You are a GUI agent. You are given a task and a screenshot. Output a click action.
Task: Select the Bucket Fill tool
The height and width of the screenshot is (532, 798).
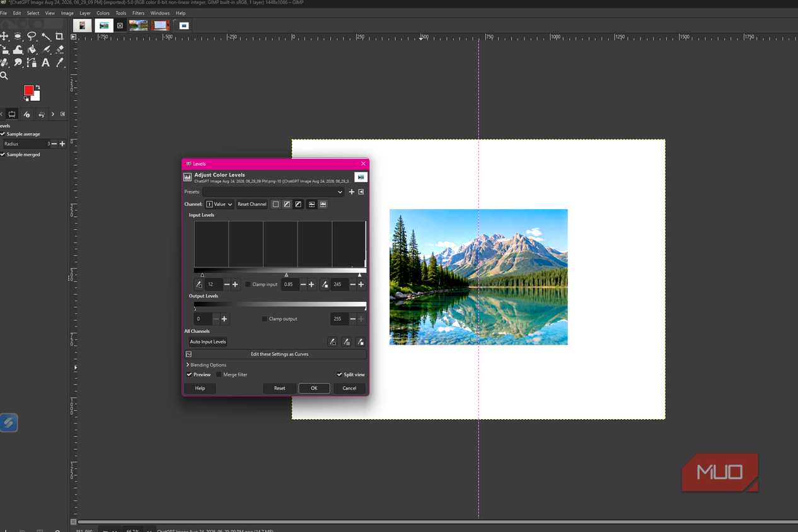pos(32,49)
